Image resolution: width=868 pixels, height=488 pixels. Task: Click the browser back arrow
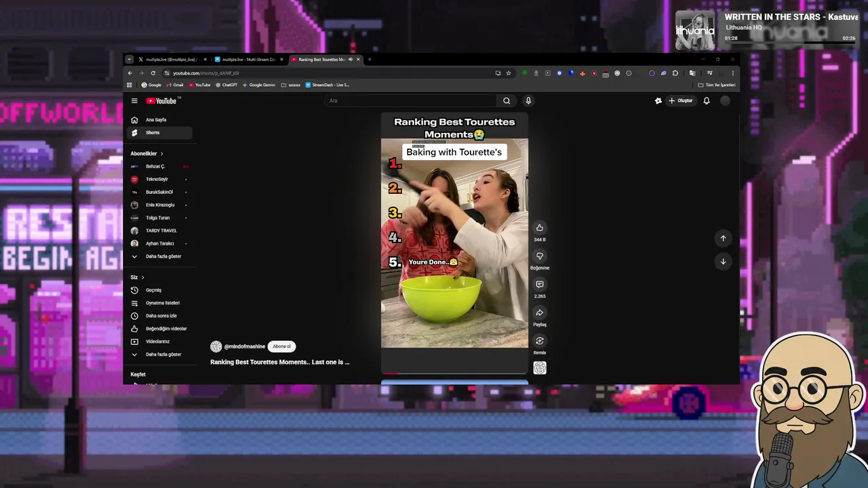(x=130, y=73)
